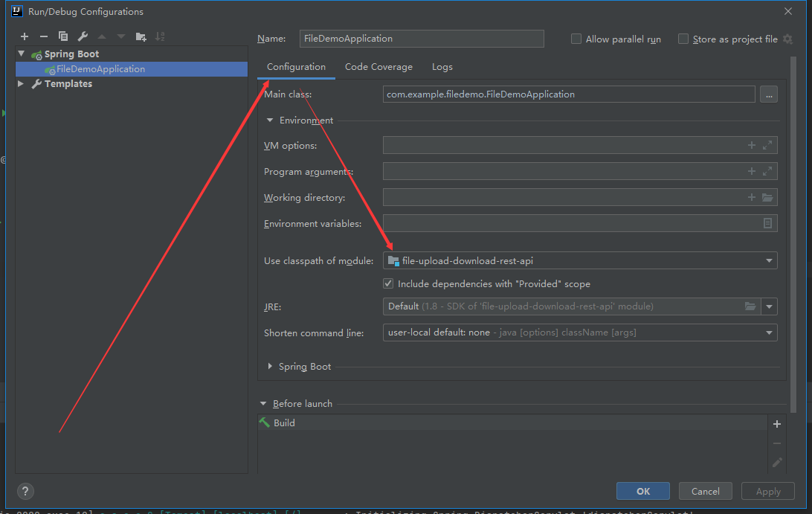Browse for JRE folder icon
The image size is (812, 514).
(x=750, y=306)
